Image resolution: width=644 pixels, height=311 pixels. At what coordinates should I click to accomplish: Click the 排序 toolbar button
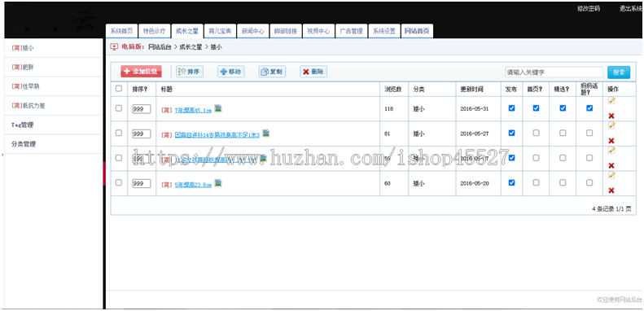click(190, 72)
